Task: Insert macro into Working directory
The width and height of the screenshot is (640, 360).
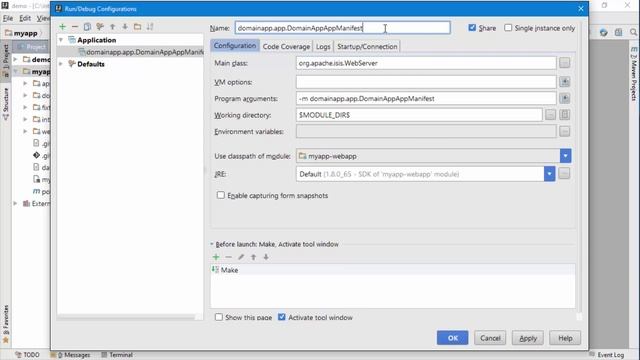Action: point(564,115)
